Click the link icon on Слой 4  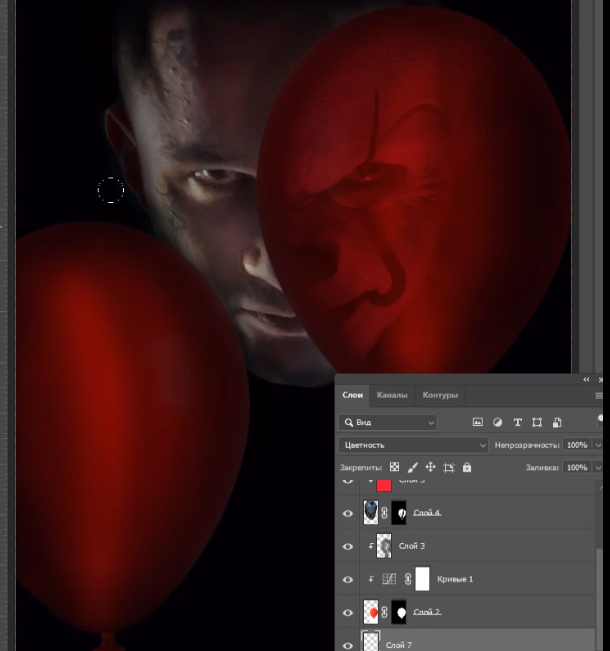(385, 513)
